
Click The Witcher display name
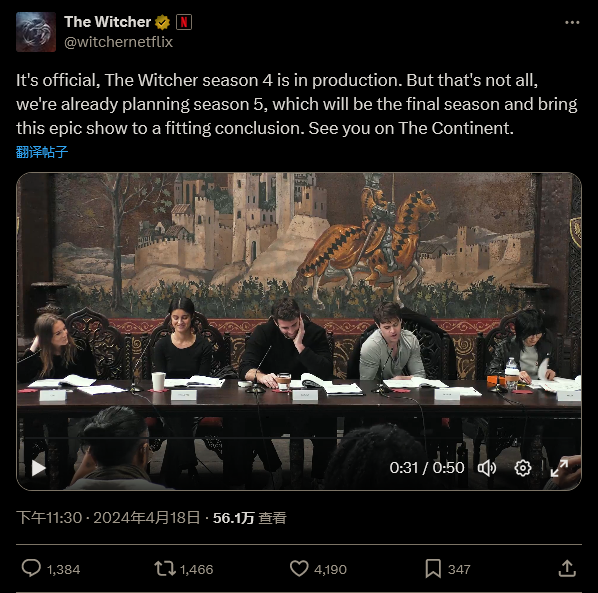[x=108, y=22]
